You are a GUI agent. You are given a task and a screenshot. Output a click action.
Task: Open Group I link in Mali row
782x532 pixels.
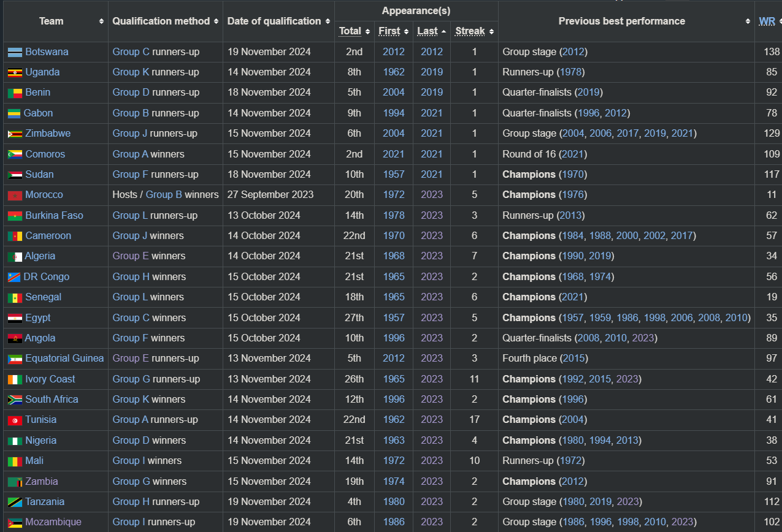[x=128, y=460]
